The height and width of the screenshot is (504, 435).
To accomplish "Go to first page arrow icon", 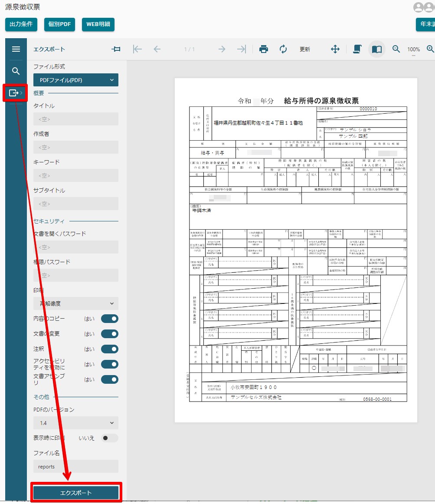I will coord(137,49).
